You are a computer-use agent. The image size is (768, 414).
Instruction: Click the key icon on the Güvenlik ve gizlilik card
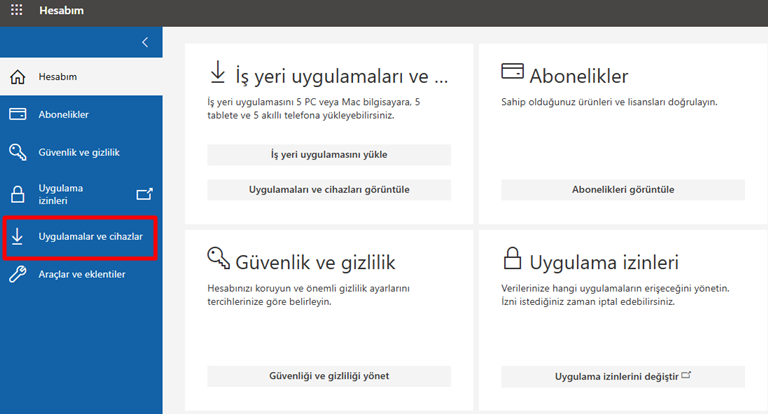tap(218, 258)
